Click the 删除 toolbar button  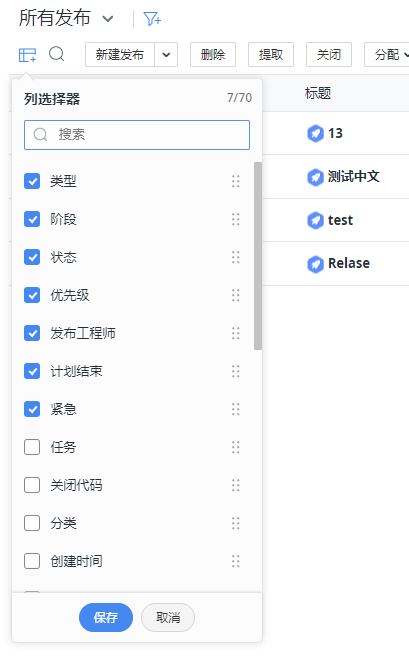(x=213, y=55)
